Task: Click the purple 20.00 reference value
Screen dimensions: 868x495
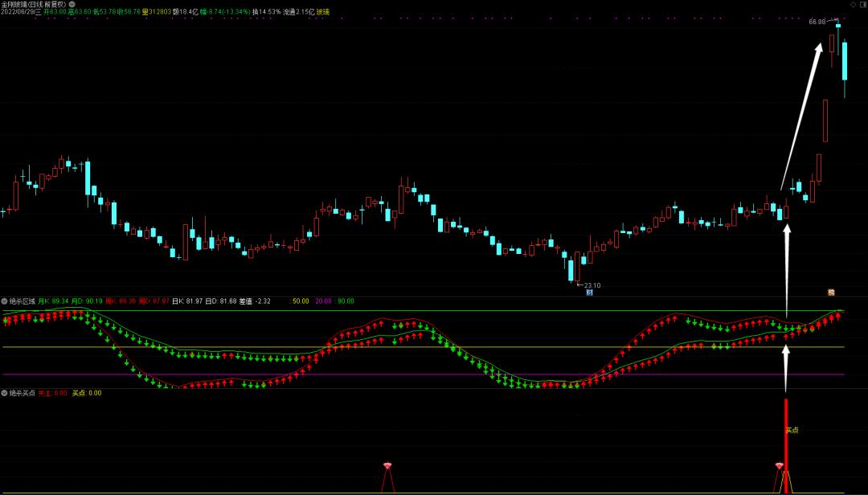Action: click(x=323, y=301)
